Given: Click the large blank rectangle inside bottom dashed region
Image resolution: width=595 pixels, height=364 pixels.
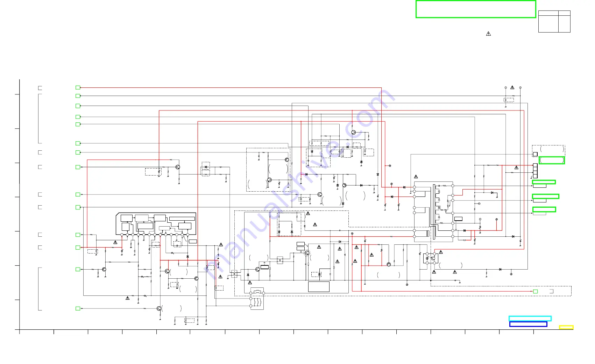Looking at the screenshot, I should [319, 287].
